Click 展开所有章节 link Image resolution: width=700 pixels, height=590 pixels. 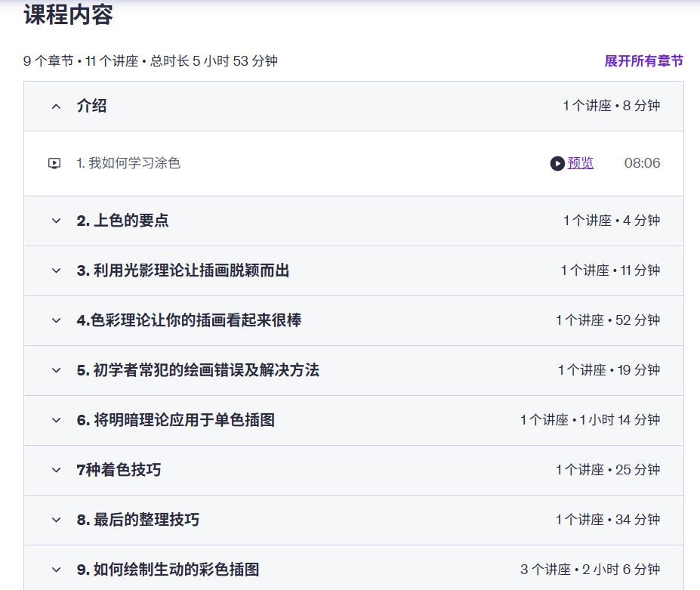pos(643,61)
